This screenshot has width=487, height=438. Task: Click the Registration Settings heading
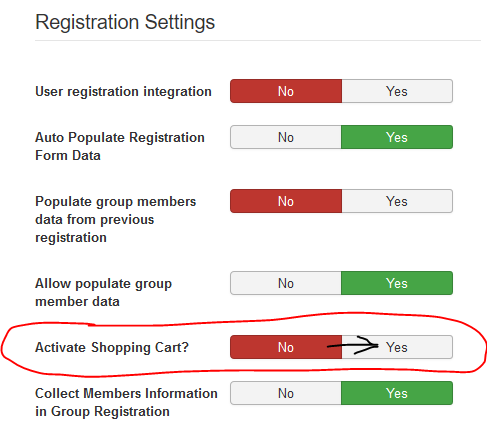click(x=125, y=22)
